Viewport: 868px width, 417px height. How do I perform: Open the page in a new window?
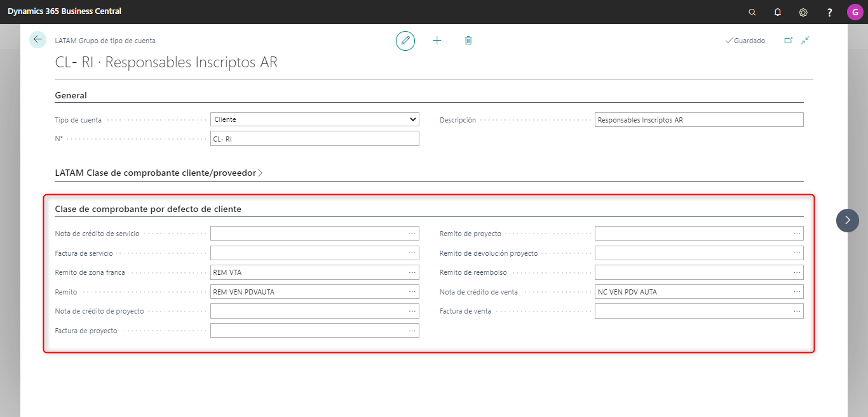point(789,41)
